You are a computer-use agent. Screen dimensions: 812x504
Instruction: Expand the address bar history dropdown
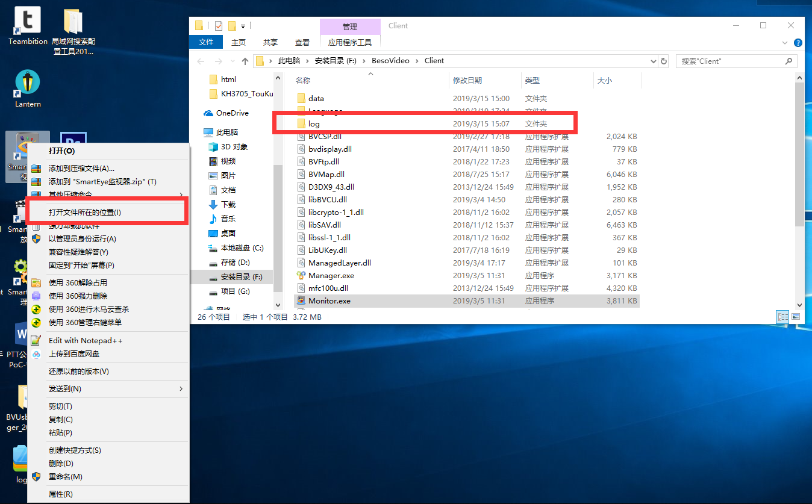pyautogui.click(x=654, y=61)
